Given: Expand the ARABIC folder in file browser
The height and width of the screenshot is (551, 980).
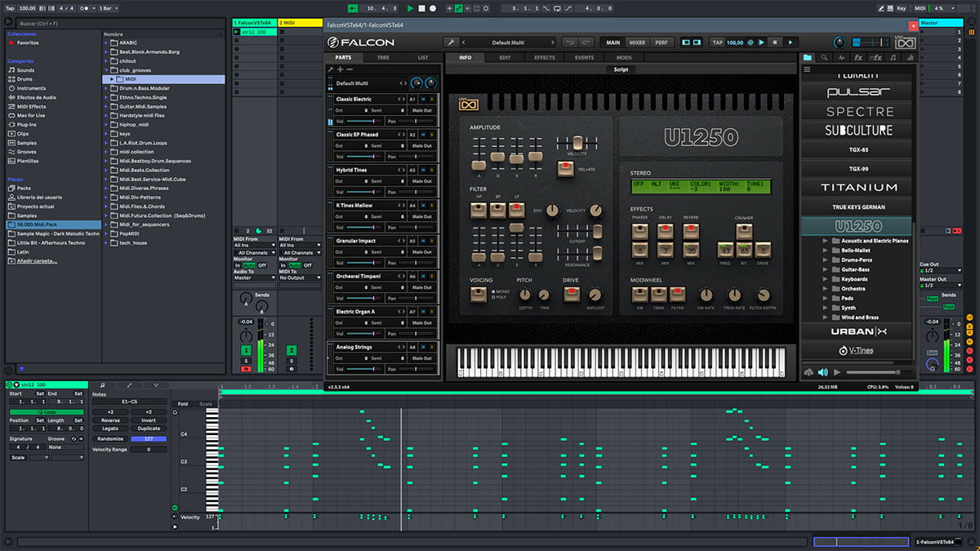Looking at the screenshot, I should coord(106,42).
